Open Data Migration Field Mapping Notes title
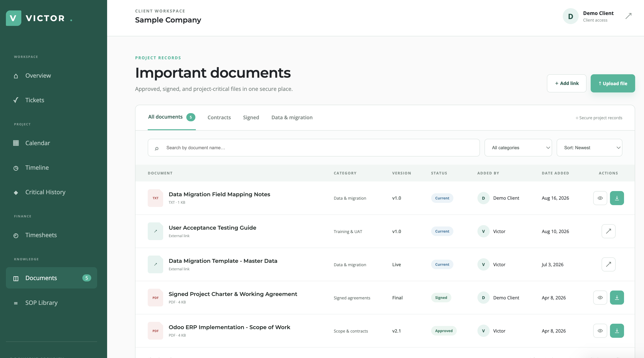The width and height of the screenshot is (644, 358). pos(219,194)
